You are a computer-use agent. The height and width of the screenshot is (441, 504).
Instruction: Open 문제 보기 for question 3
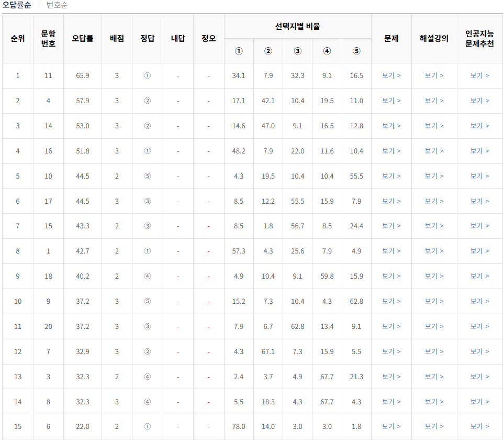point(391,377)
